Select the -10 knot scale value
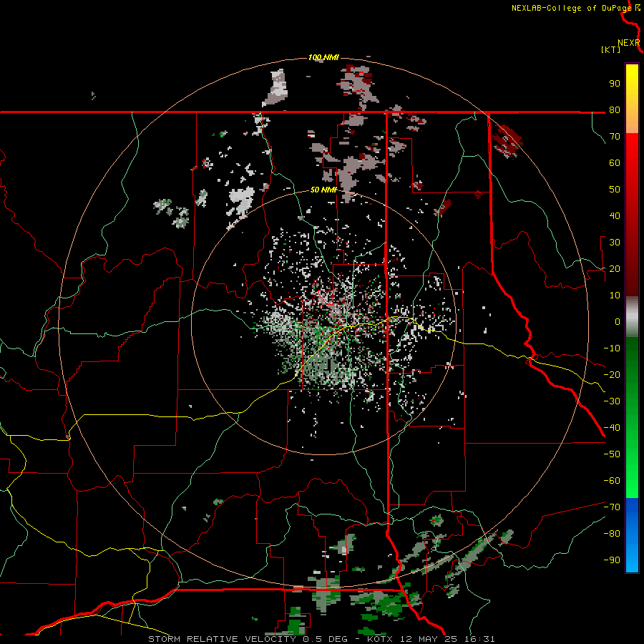 point(612,348)
